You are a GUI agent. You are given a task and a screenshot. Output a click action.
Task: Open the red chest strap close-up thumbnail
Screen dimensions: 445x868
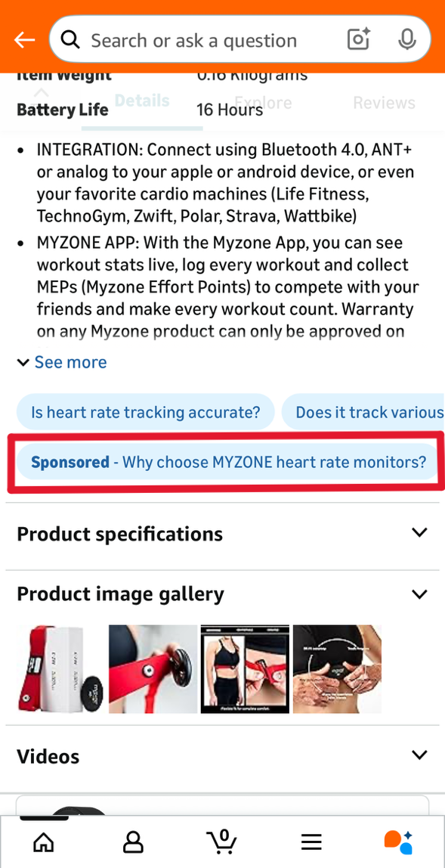tap(153, 668)
